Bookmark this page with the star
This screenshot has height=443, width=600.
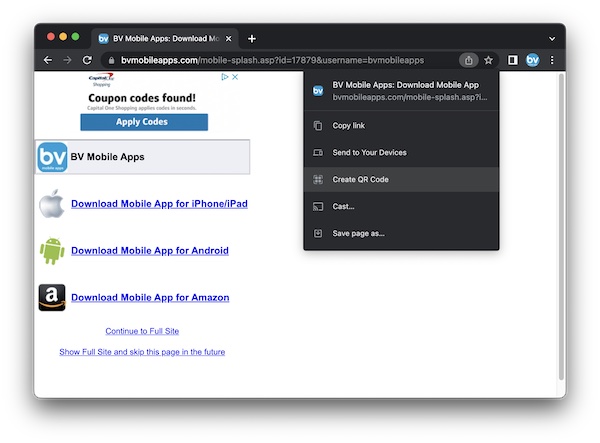click(x=488, y=60)
